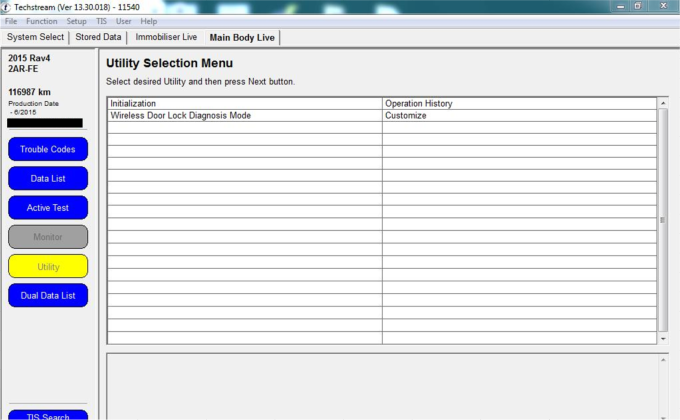Open the Setup menu
This screenshot has height=420, width=680.
click(76, 21)
